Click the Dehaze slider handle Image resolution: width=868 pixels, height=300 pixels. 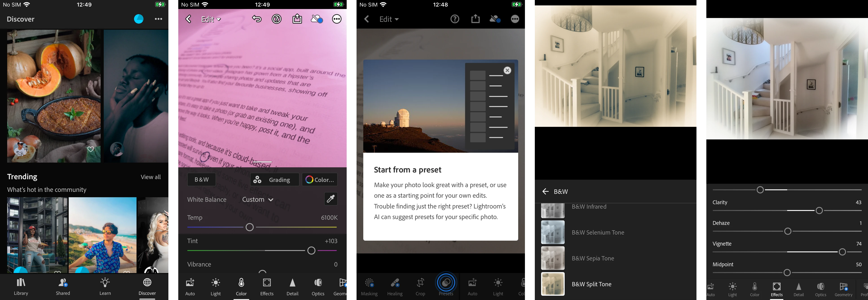(788, 231)
